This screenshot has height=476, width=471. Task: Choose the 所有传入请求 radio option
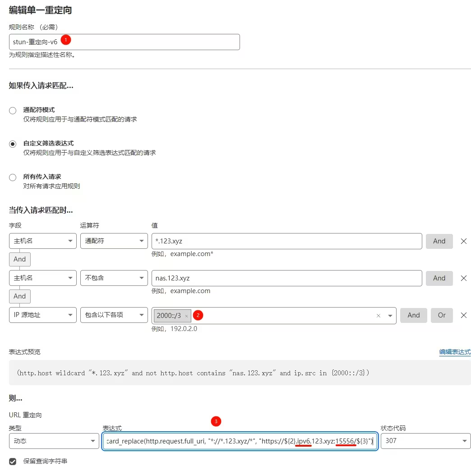13,177
